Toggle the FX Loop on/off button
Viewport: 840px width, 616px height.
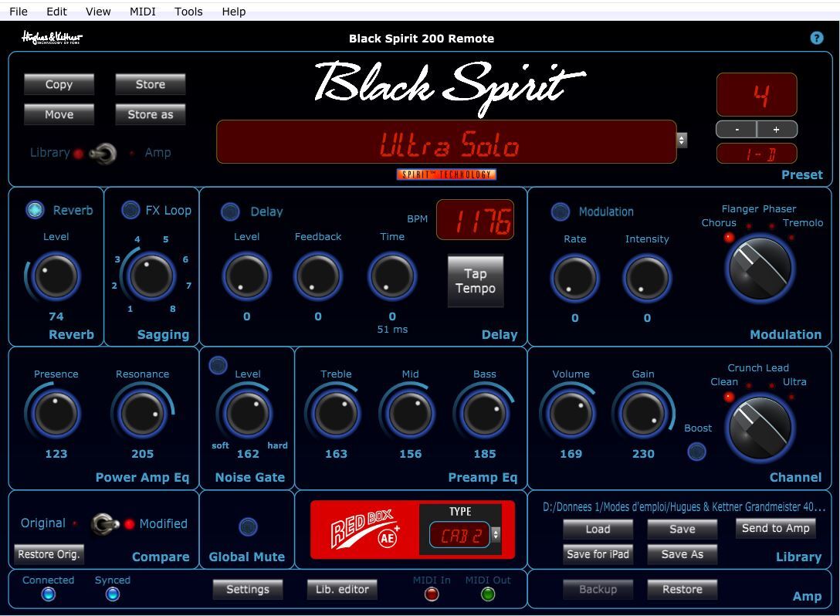click(130, 210)
